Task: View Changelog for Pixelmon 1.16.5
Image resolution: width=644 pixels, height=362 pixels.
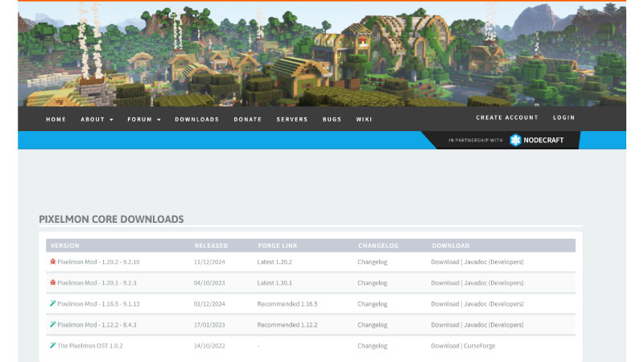Action: [x=372, y=304]
